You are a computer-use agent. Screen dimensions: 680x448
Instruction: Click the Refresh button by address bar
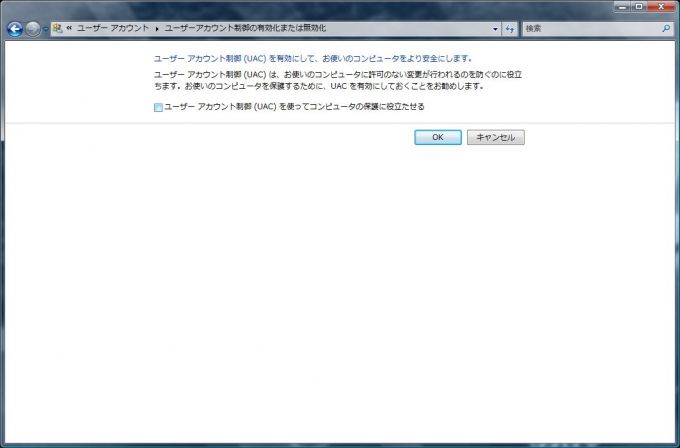[x=510, y=29]
